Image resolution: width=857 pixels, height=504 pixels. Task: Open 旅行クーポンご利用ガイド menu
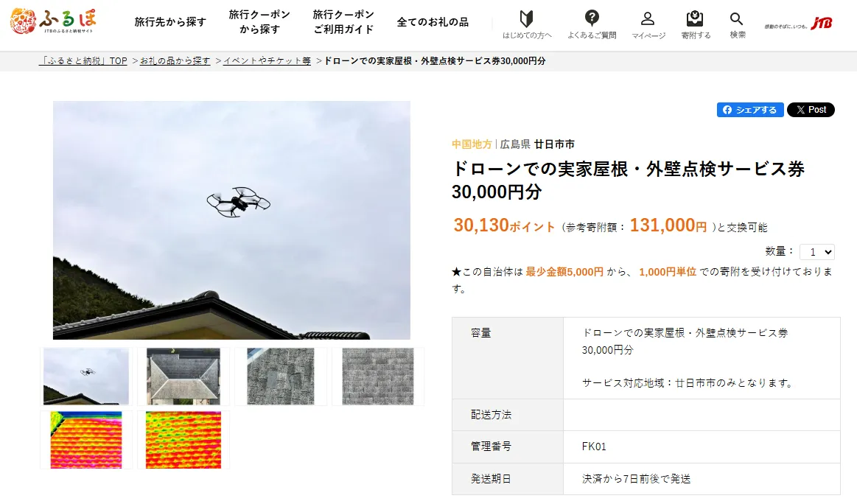click(x=343, y=22)
